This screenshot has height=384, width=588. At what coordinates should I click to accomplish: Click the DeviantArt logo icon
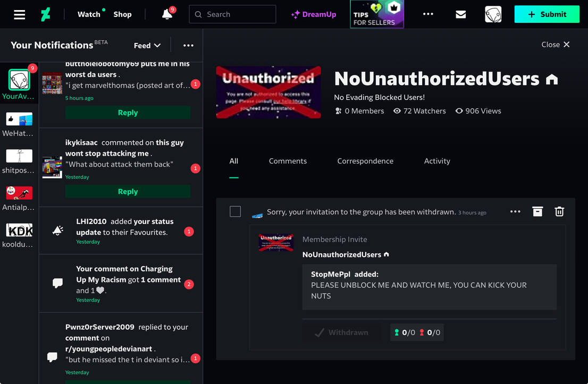coord(46,14)
